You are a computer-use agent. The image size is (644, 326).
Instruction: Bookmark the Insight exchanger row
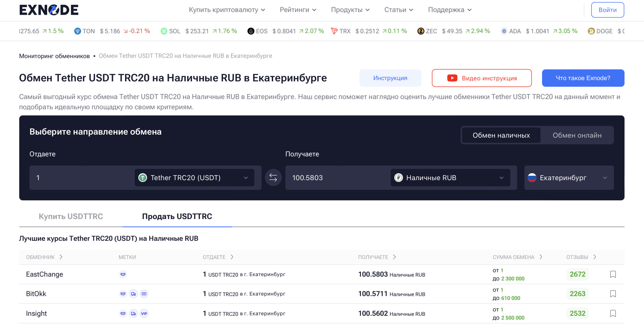pos(613,313)
